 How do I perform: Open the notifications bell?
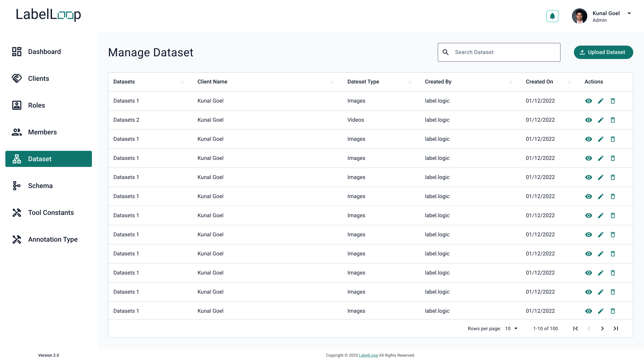point(552,16)
